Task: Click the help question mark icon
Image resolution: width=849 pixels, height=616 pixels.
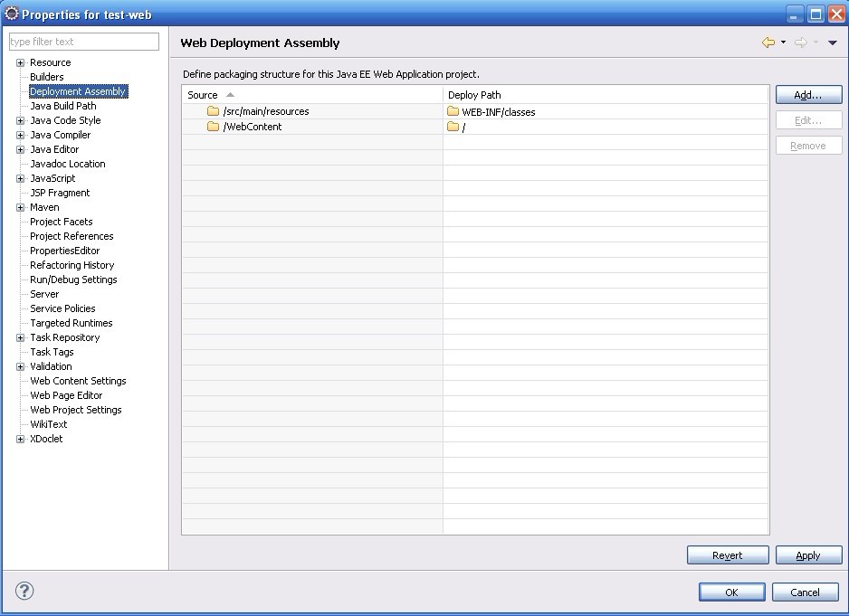Action: pyautogui.click(x=24, y=592)
